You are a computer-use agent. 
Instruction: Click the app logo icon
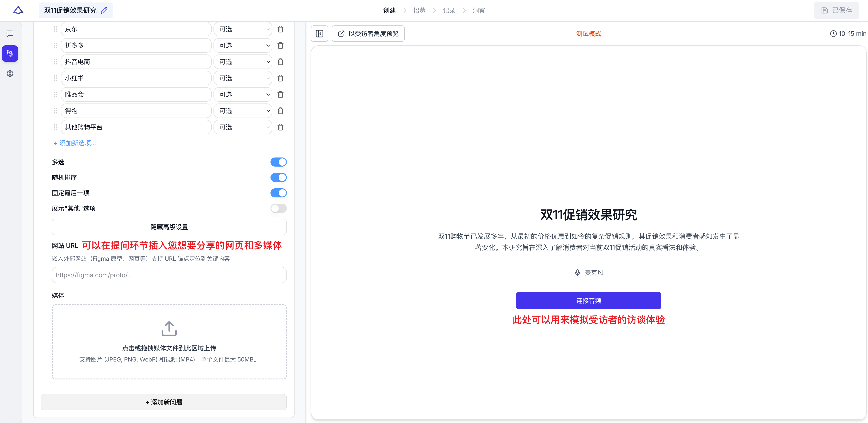(18, 10)
